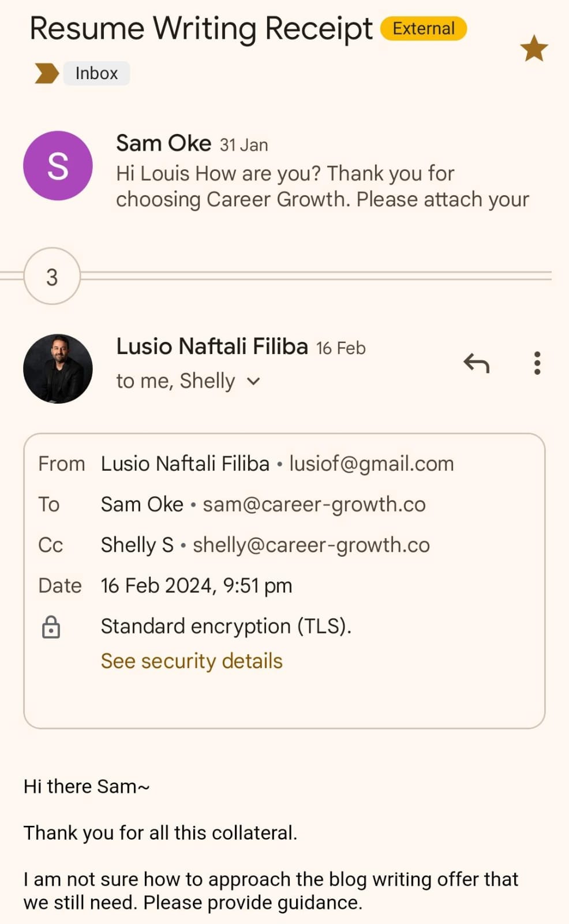The width and height of the screenshot is (569, 924).
Task: Click the Standard encryption (TLS) text
Action: (226, 626)
